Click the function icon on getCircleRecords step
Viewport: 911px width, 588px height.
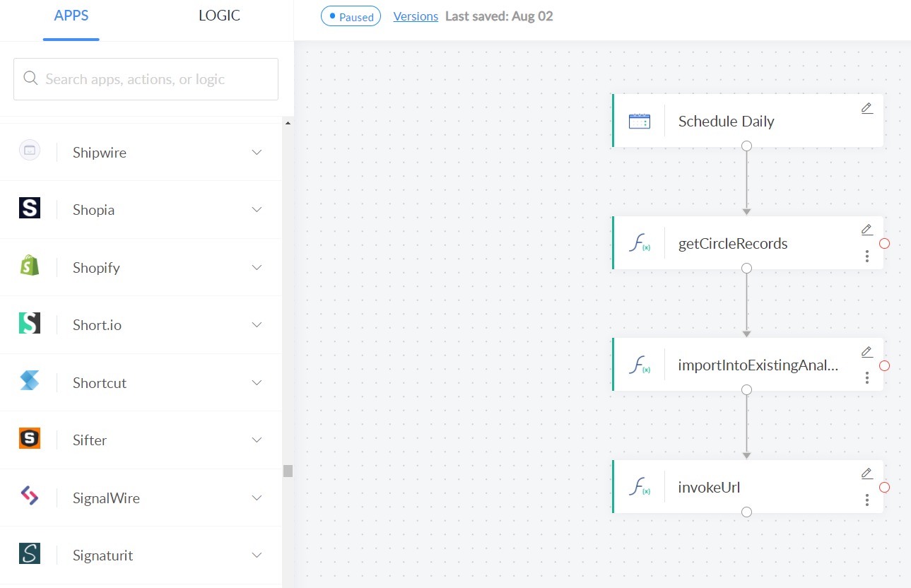(x=640, y=242)
